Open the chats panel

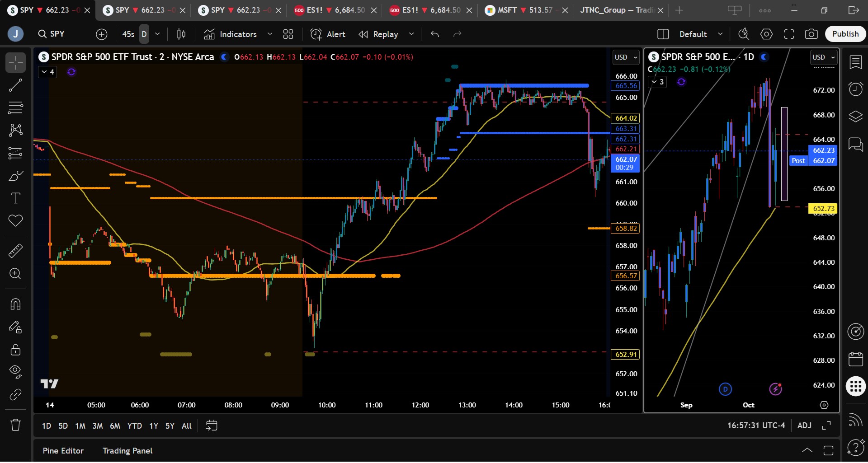coord(855,145)
